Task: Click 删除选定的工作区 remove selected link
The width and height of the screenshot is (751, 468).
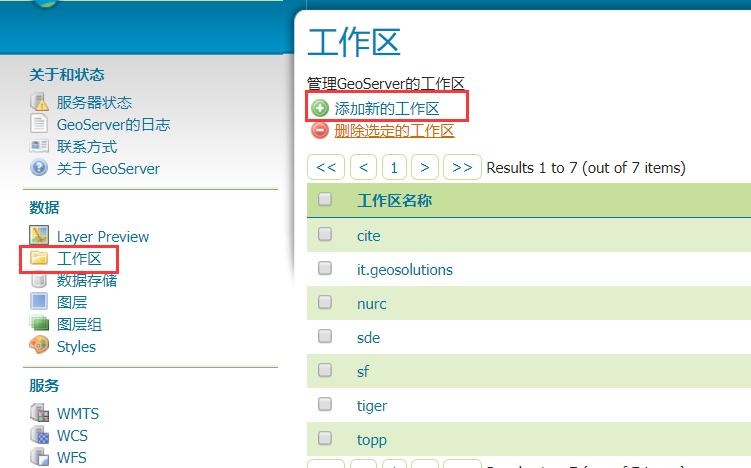Action: point(394,131)
